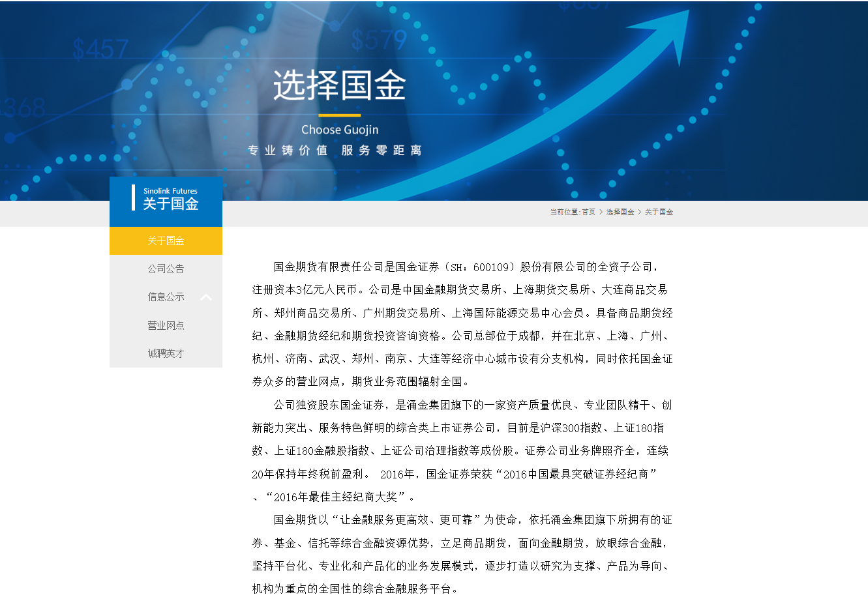Click paragraph starting 国金期货以“让金融服务更高效
868x614 pixels.
pos(462,554)
